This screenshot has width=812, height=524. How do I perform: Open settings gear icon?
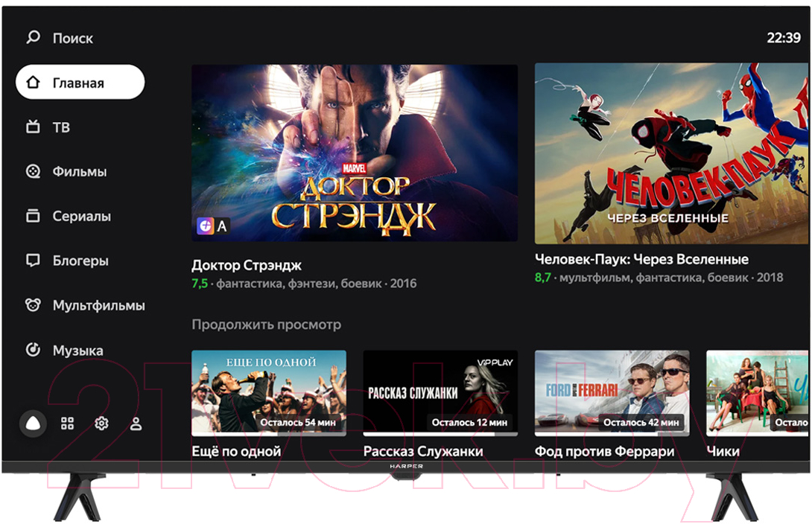click(x=101, y=424)
